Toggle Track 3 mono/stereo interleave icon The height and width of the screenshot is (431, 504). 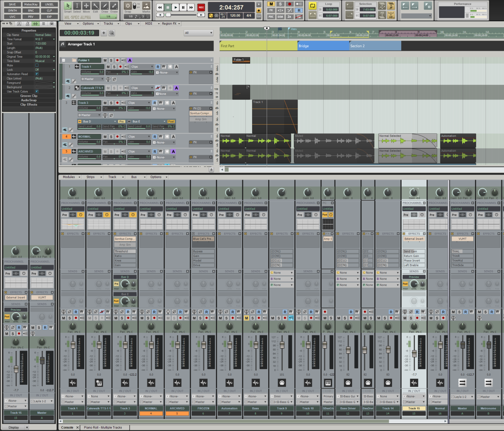(x=105, y=115)
